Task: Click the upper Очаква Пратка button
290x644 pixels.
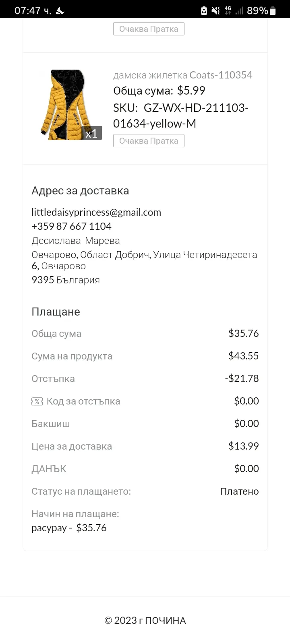Action: coord(149,29)
